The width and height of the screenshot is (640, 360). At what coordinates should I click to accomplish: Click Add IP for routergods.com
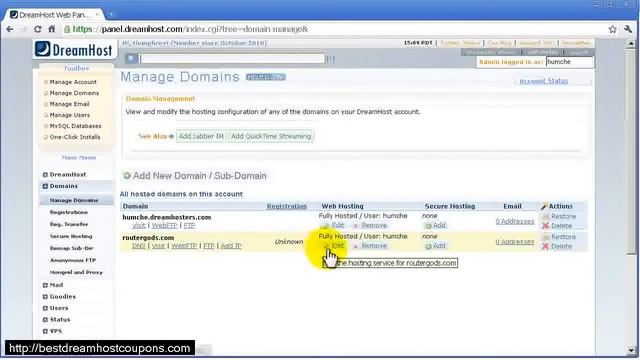(231, 246)
